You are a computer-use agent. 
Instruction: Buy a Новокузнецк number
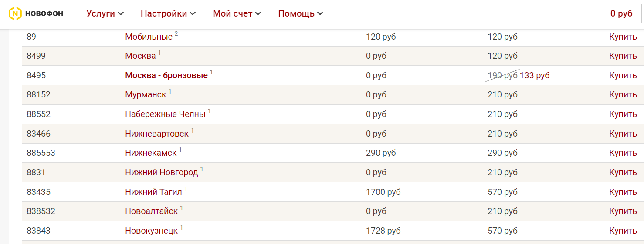(623, 231)
